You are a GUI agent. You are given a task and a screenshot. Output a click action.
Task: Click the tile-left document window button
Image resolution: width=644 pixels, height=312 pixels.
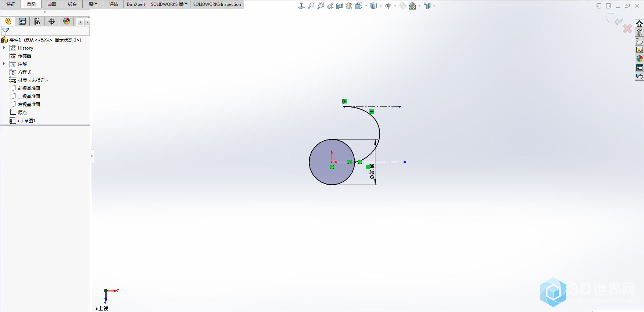tap(599, 6)
